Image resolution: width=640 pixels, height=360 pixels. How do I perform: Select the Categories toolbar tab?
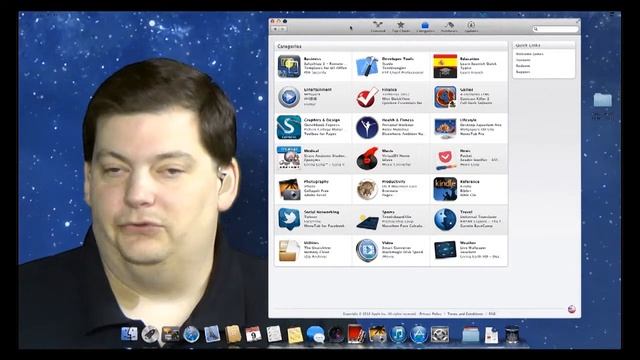pos(425,27)
